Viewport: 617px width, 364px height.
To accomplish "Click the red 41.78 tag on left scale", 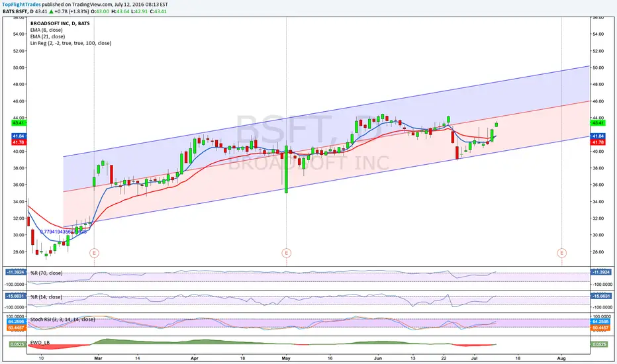I will point(19,142).
